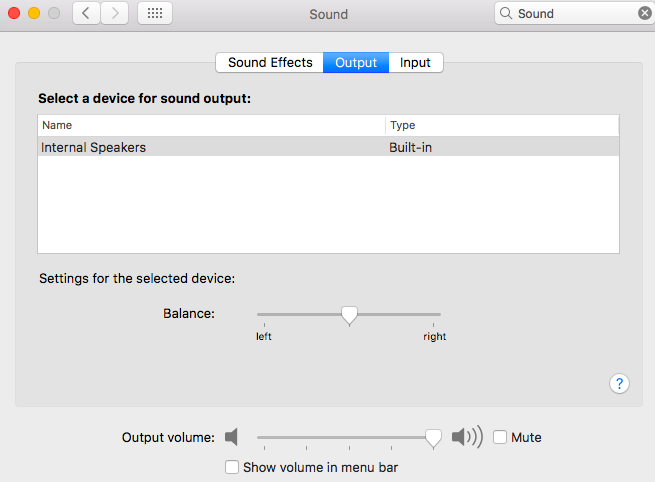Enable the Mute checkbox
The image size is (655, 482).
click(500, 437)
